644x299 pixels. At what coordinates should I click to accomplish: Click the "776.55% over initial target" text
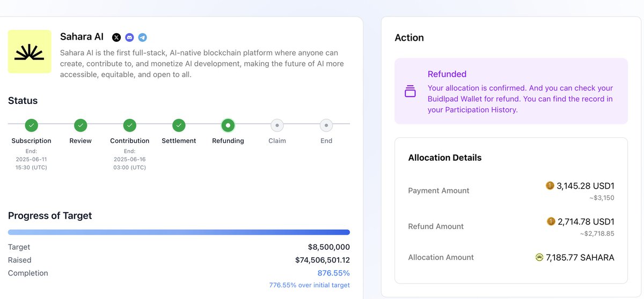click(310, 285)
